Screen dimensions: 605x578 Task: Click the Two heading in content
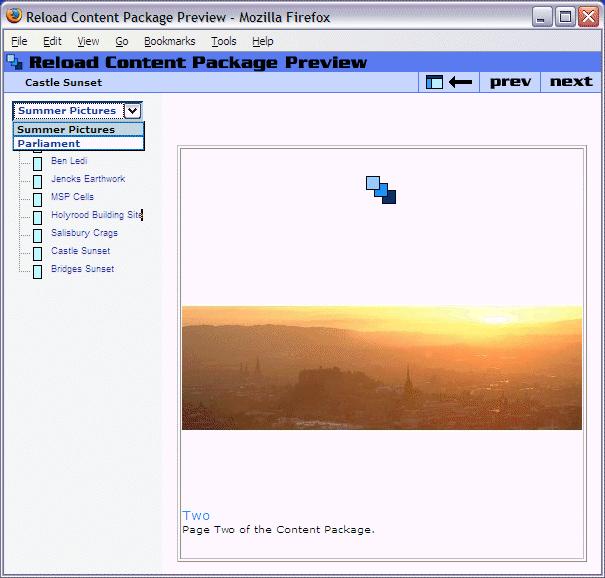[196, 515]
